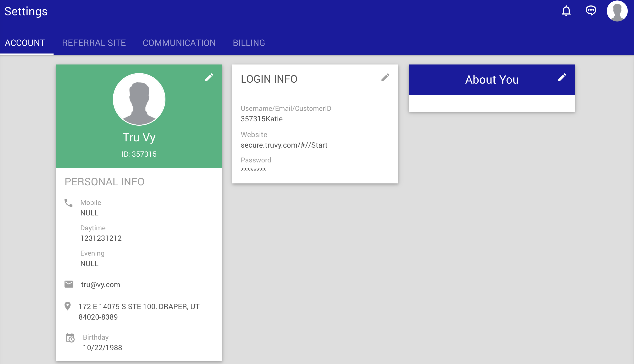Screen dimensions: 634x364
Task: Open the Billing tab
Action: 249,43
